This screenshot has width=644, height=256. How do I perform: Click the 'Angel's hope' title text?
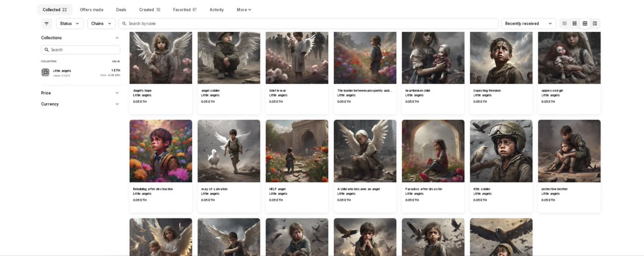(142, 91)
